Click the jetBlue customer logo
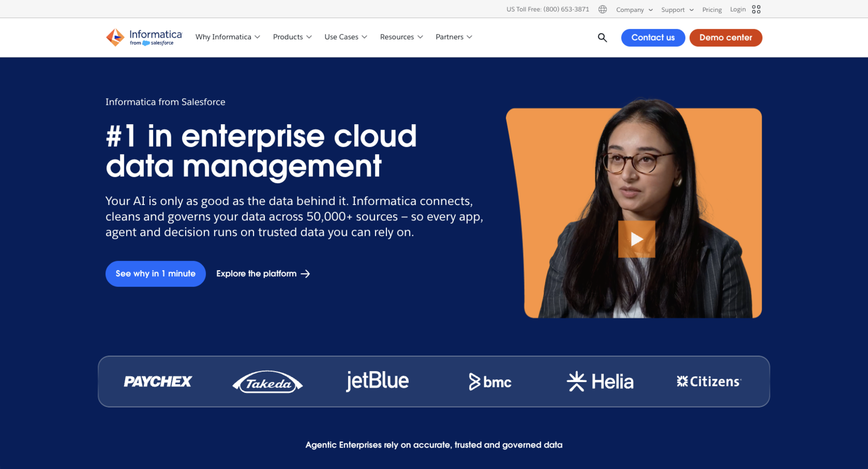The height and width of the screenshot is (469, 868). point(377,381)
